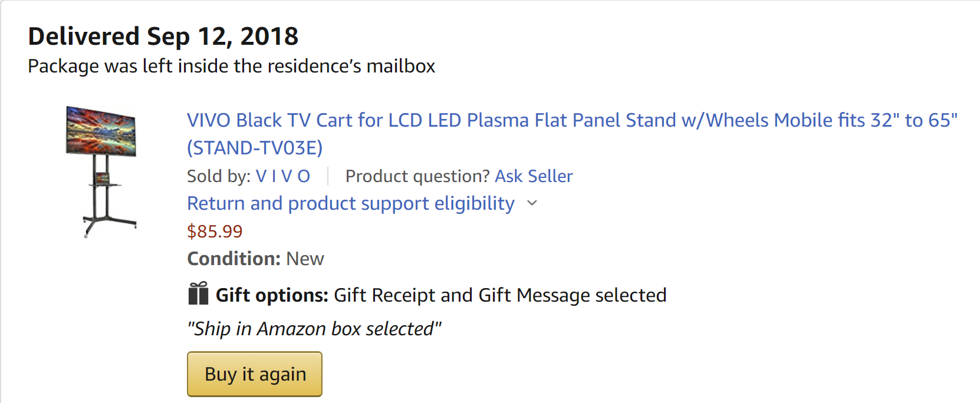Click the "New" condition value

coord(305,259)
